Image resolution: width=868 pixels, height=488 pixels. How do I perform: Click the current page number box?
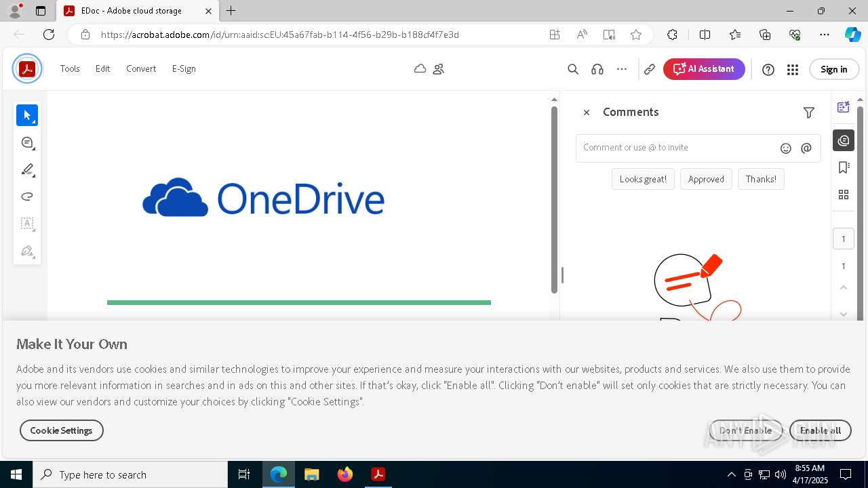pyautogui.click(x=844, y=239)
